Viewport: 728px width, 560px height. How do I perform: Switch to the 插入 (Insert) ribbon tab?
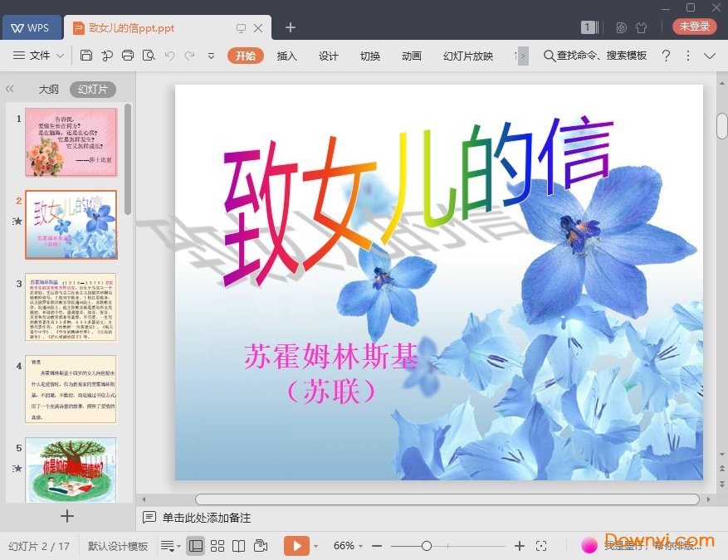(286, 56)
